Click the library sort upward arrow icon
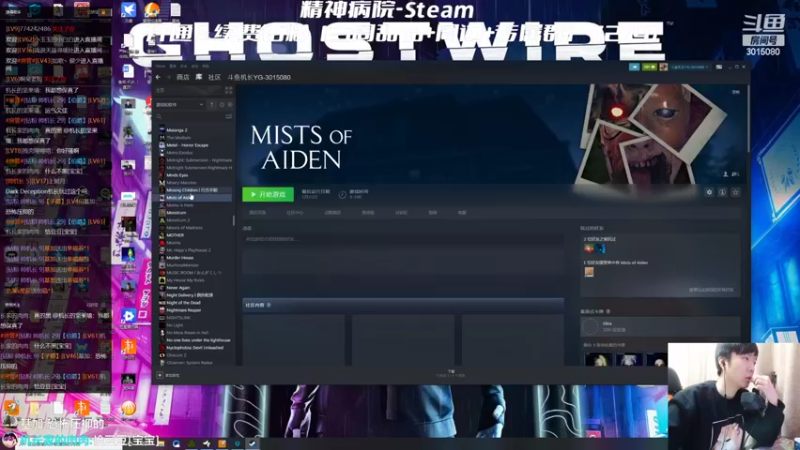This screenshot has width=800, height=450. (x=212, y=105)
